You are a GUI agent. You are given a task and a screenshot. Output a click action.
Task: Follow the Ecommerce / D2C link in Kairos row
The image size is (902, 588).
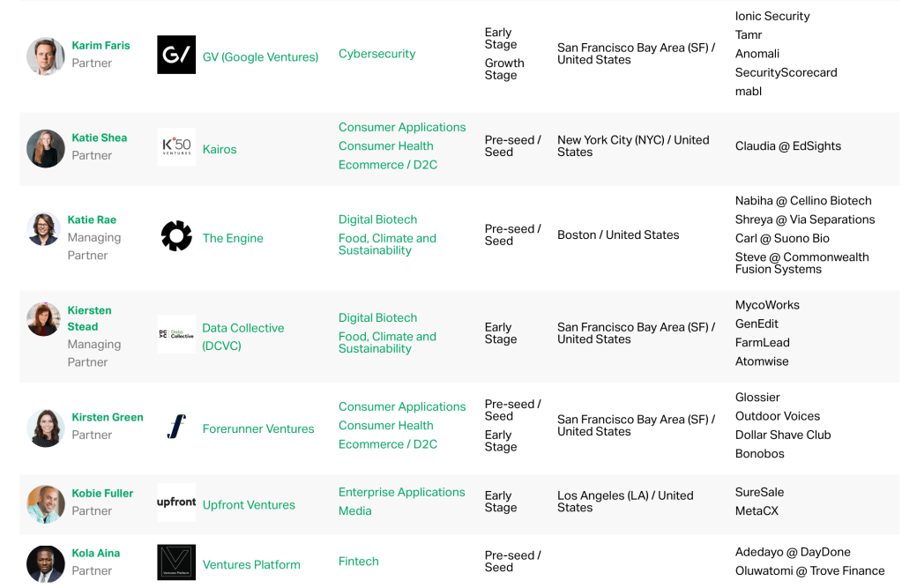pyautogui.click(x=387, y=165)
